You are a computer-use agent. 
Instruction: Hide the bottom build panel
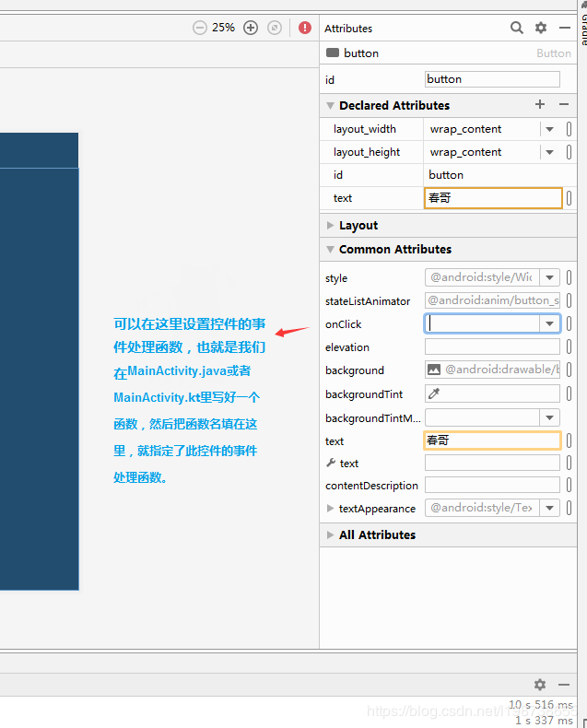[564, 685]
